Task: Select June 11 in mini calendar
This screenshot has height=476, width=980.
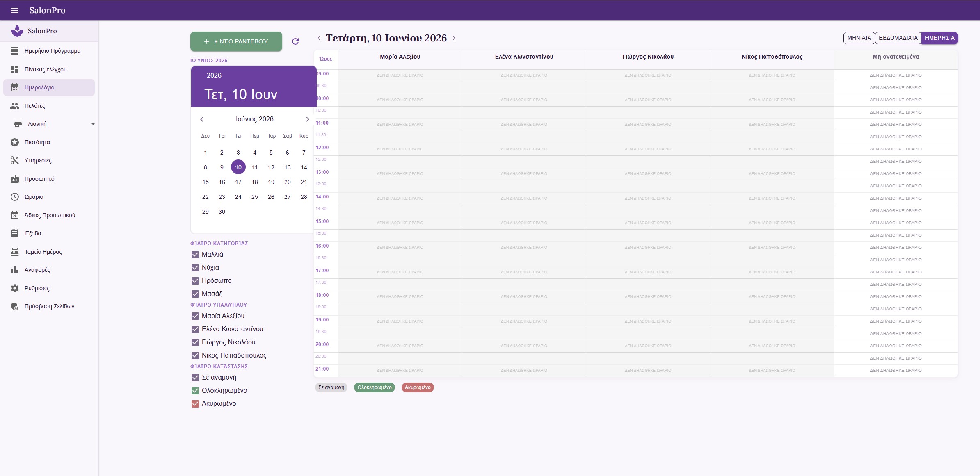Action: pos(255,167)
